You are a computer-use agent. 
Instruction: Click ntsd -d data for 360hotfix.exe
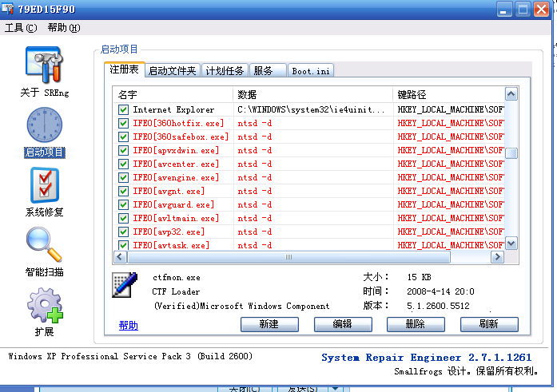[x=255, y=123]
